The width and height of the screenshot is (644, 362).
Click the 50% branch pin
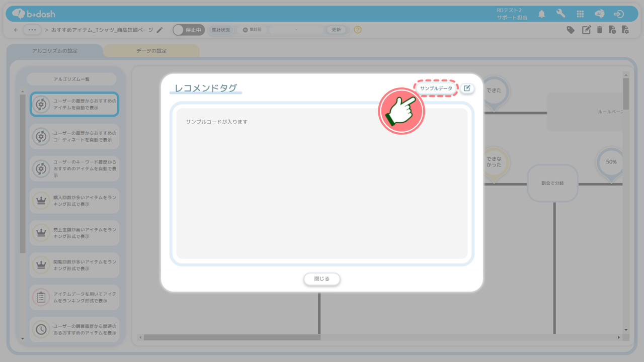[611, 164]
